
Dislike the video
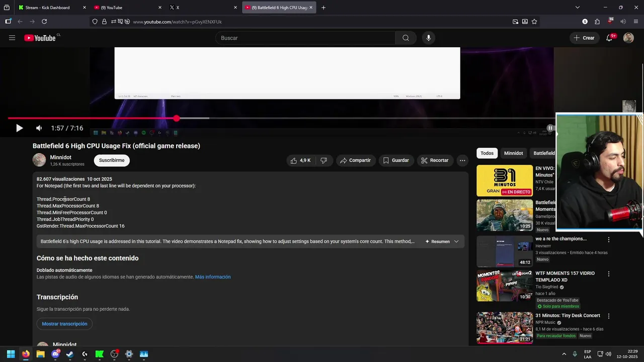(324, 160)
